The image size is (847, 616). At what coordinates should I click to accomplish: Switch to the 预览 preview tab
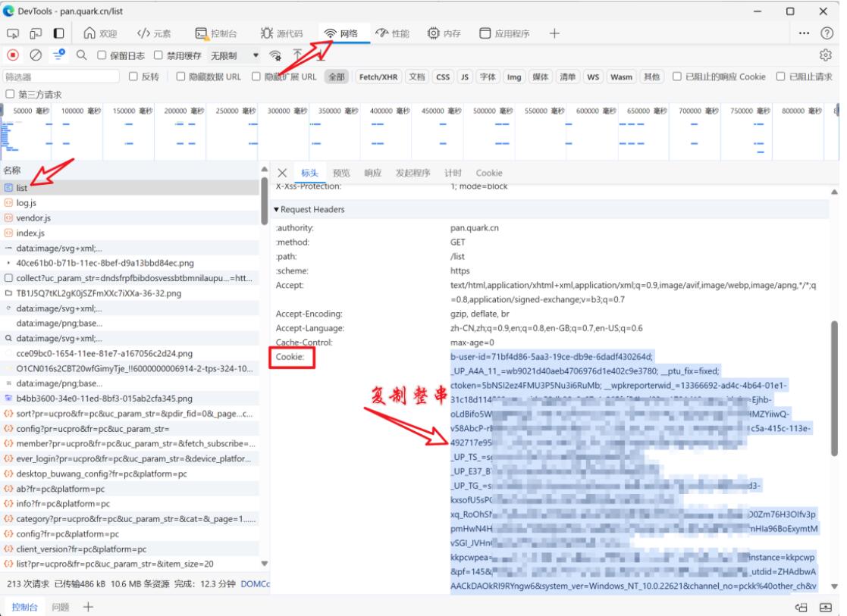341,173
